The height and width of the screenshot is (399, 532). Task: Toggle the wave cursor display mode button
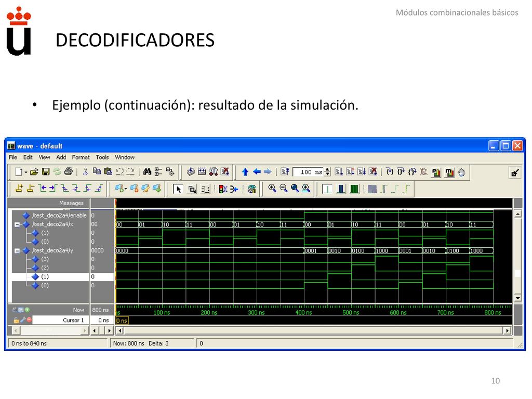tap(327, 189)
